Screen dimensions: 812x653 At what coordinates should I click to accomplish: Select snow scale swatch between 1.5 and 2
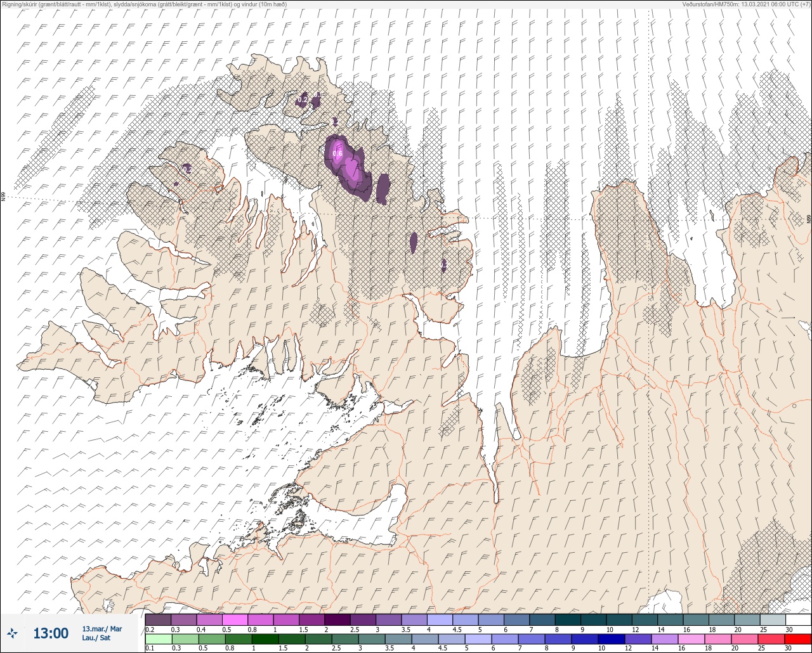(311, 619)
